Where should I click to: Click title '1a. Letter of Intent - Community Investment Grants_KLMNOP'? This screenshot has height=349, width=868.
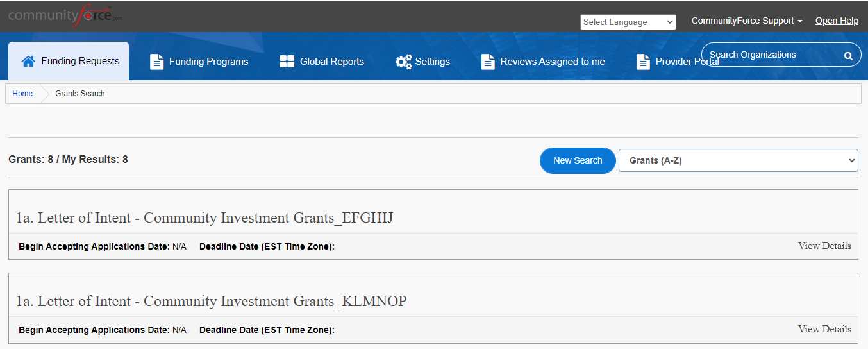(212, 302)
